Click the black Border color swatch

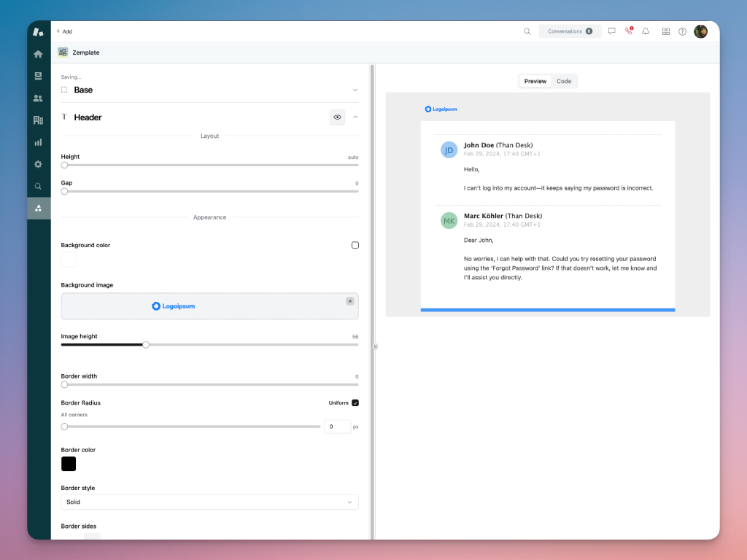click(x=69, y=464)
